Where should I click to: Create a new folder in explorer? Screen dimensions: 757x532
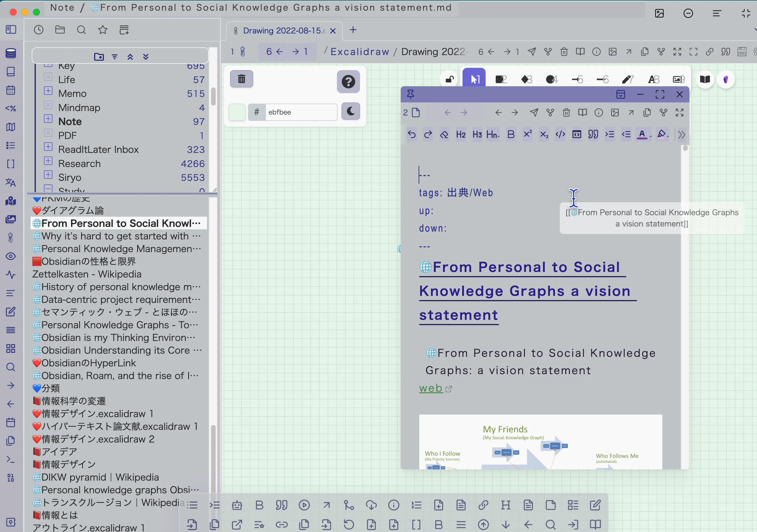point(99,57)
